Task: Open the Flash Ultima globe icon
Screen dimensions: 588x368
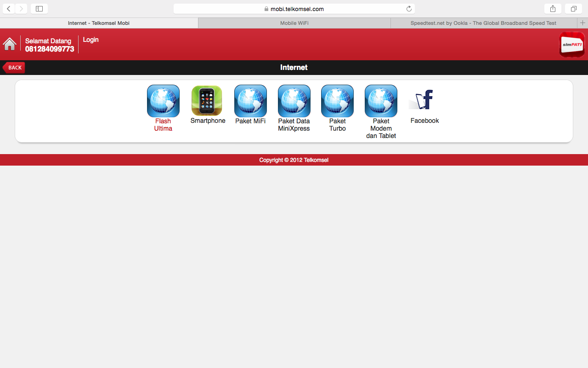Action: [x=163, y=101]
